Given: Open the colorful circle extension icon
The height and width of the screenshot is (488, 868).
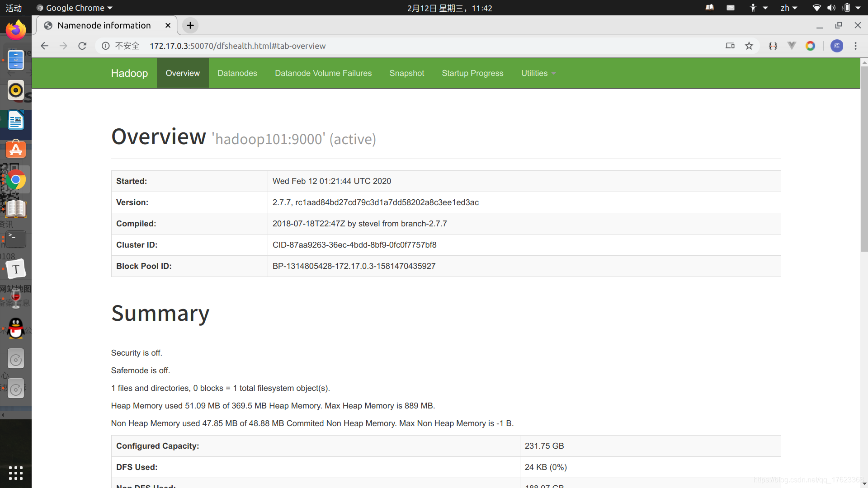Looking at the screenshot, I should tap(810, 46).
